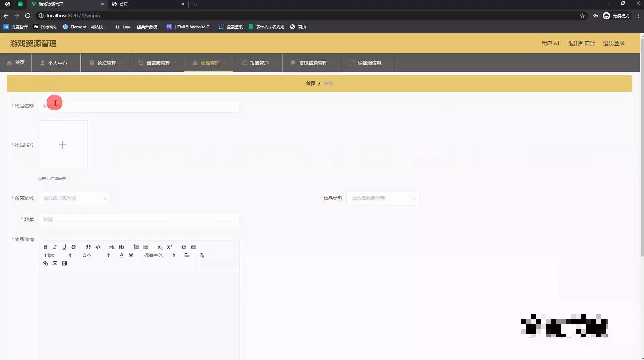644x360 pixels.
Task: Insert a code block in the editor
Action: click(x=98, y=247)
